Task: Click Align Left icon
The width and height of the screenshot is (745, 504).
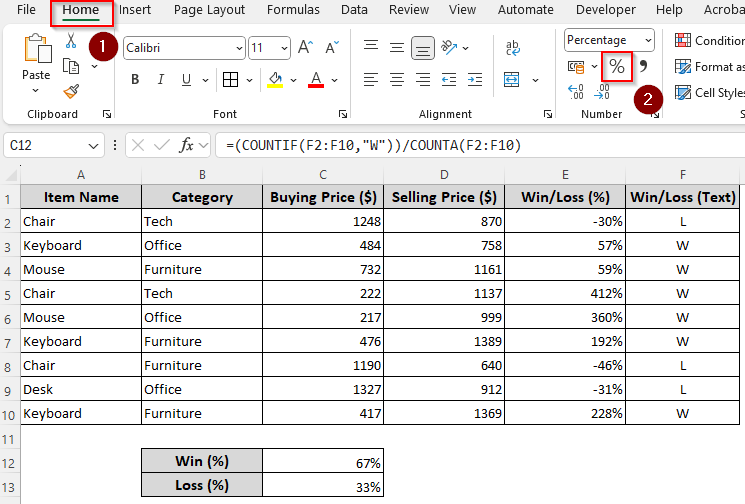Action: (371, 79)
